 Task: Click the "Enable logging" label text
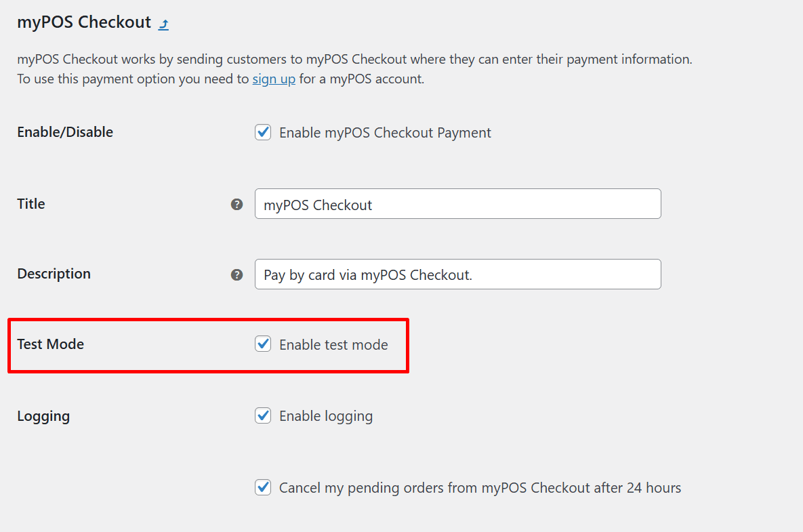[x=326, y=416]
